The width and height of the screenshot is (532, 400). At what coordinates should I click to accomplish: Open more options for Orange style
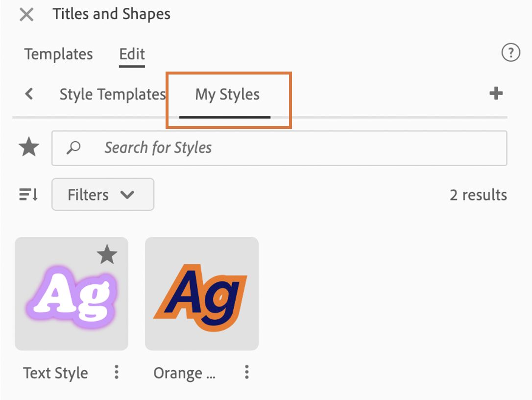[x=247, y=373]
